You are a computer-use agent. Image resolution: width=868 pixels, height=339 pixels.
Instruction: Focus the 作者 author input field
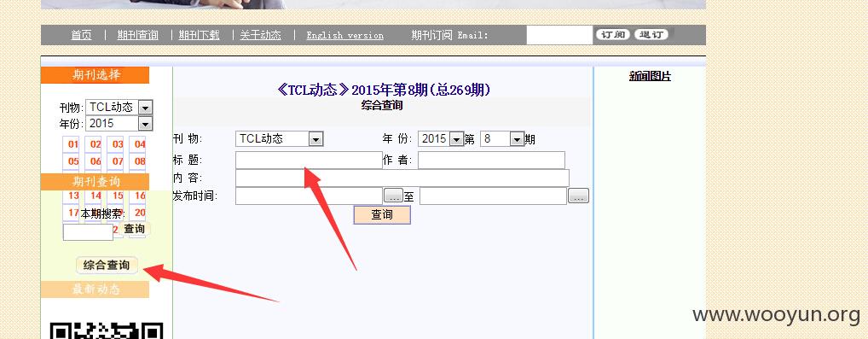(x=492, y=161)
